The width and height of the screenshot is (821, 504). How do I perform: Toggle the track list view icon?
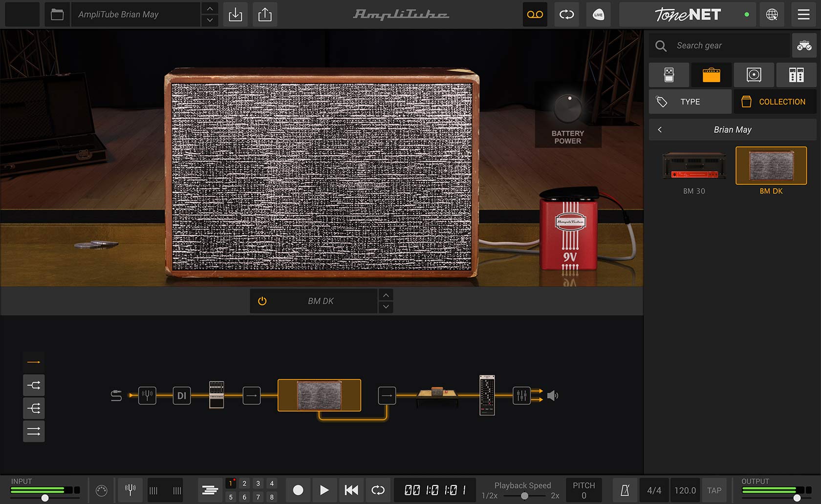(x=210, y=490)
